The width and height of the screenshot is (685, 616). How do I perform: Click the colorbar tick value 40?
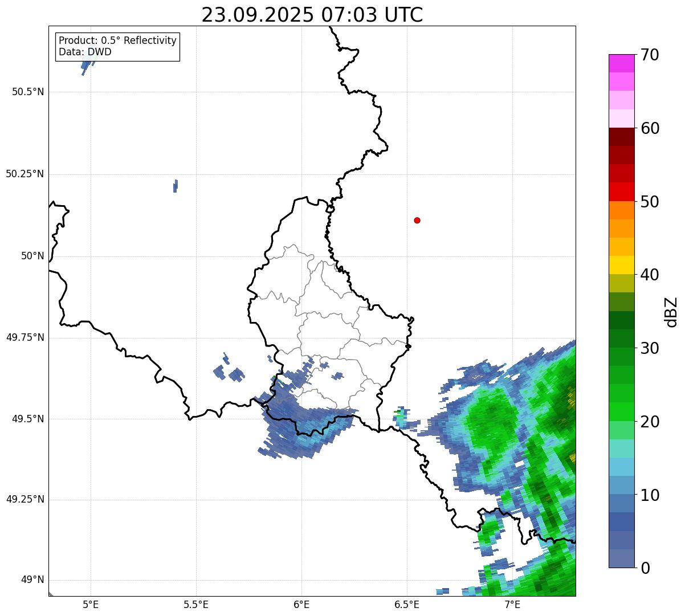(x=650, y=275)
